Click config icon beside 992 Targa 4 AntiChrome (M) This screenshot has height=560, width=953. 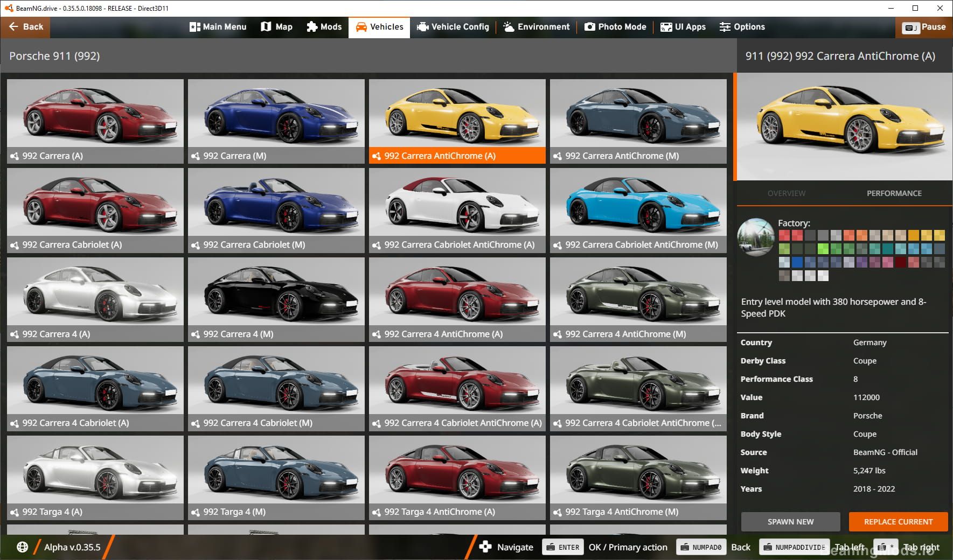(558, 512)
